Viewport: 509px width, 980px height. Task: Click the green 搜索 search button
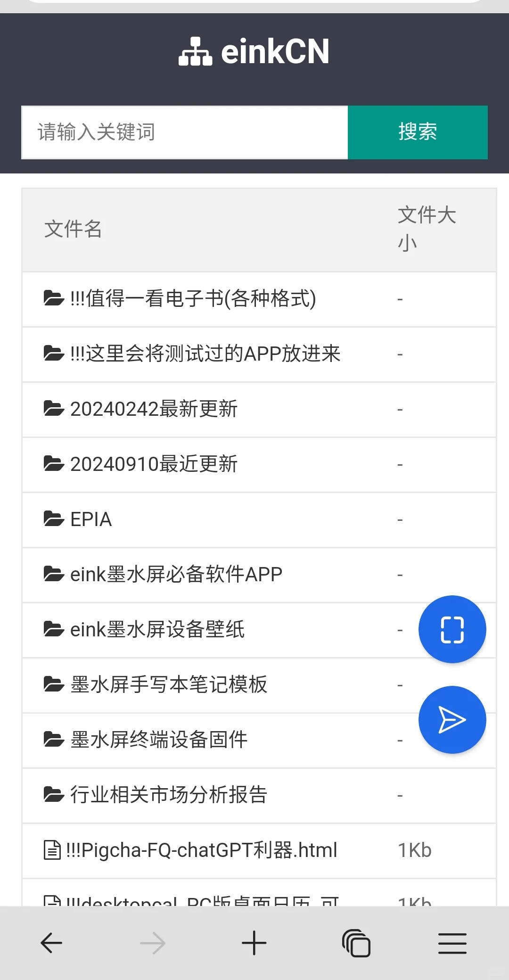418,132
